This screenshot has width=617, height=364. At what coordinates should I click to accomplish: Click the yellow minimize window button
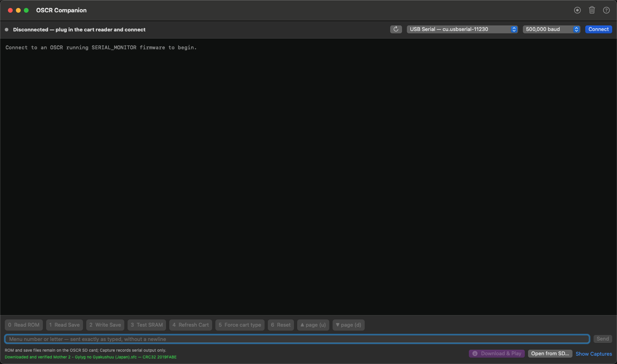pos(18,10)
